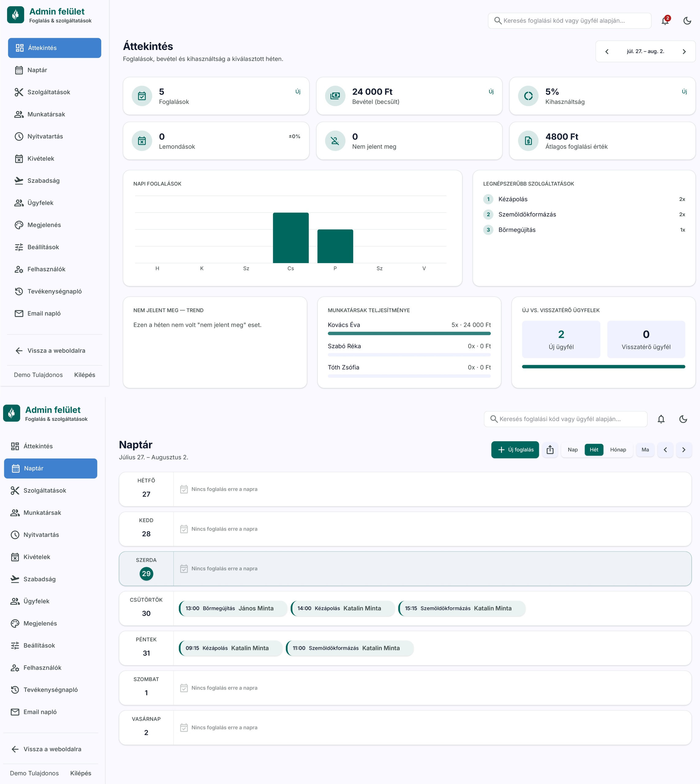This screenshot has height=784, width=700.
Task: Open 13:00 Bőrmegújítás János Minta booking
Action: [x=233, y=609]
